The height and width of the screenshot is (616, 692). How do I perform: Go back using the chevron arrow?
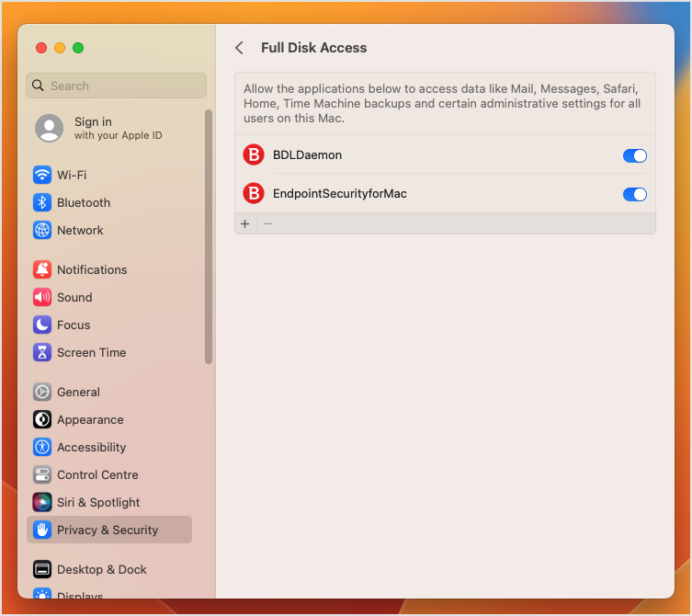(240, 48)
